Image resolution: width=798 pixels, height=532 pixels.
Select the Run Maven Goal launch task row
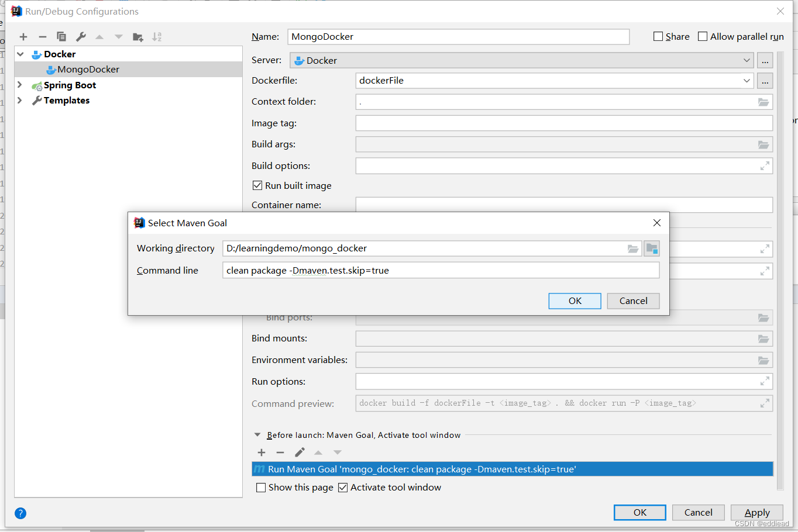[x=512, y=469]
